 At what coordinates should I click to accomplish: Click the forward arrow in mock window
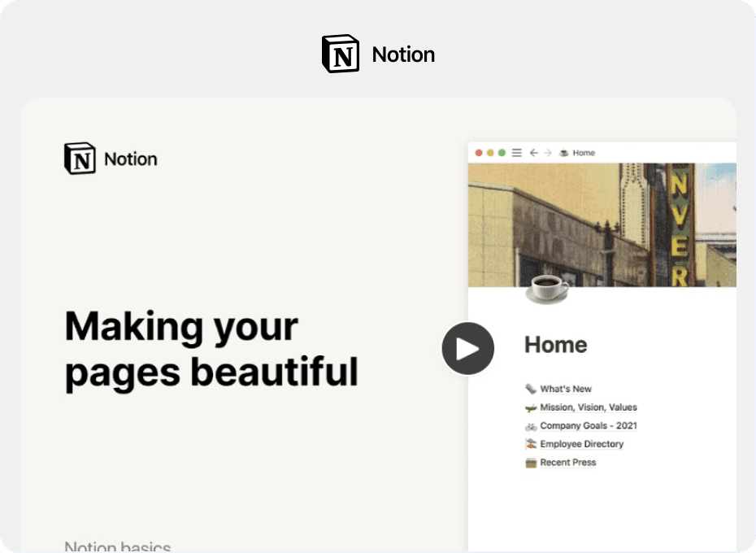(x=548, y=153)
